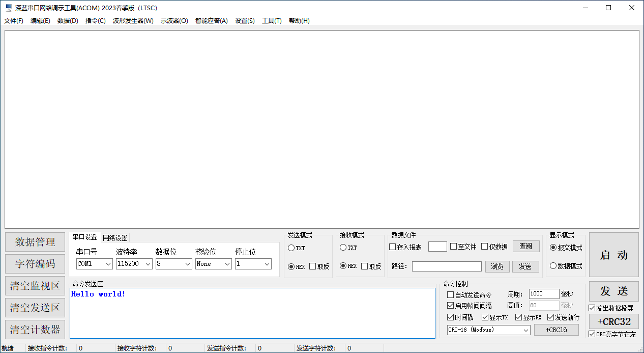Image resolution: width=644 pixels, height=353 pixels.
Task: Click the ACOM application icon in title bar
Action: pos(9,8)
